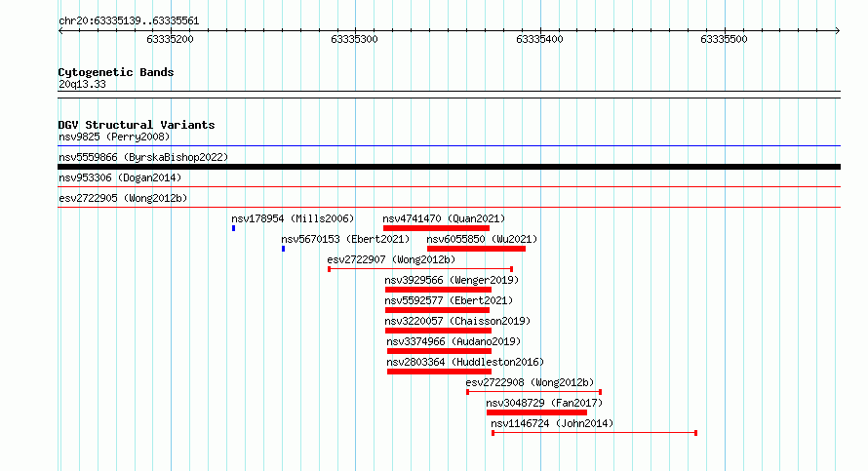Select the nsv5559866 (ByrskaBishop2022) label
This screenshot has width=868, height=471.
pos(143,157)
